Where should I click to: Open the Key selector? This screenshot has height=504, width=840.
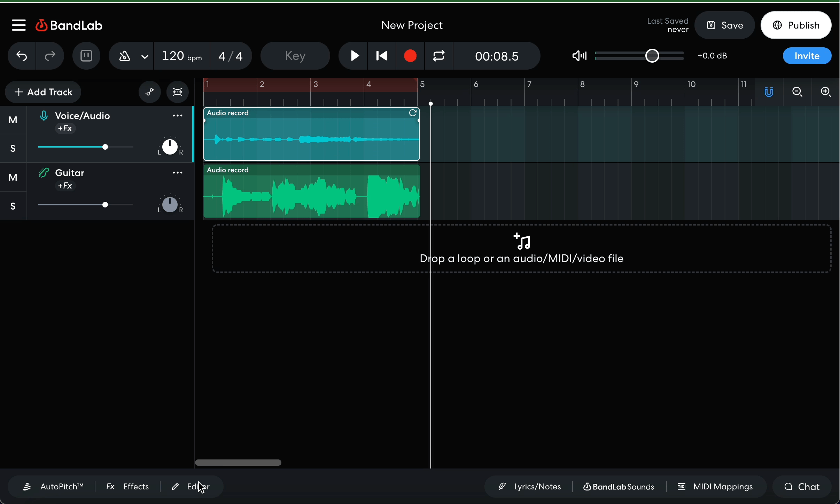295,56
